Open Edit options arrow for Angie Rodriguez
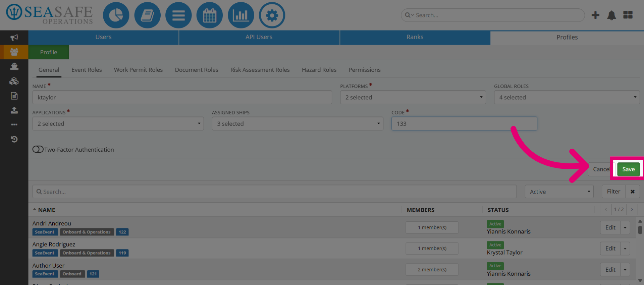Viewport: 644px width, 285px height. pos(625,248)
